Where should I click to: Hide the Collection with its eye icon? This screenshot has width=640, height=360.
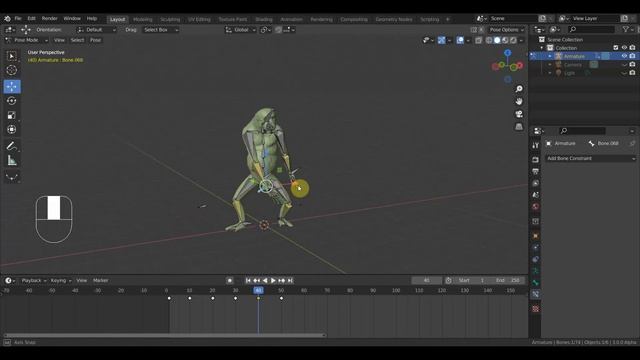point(624,48)
